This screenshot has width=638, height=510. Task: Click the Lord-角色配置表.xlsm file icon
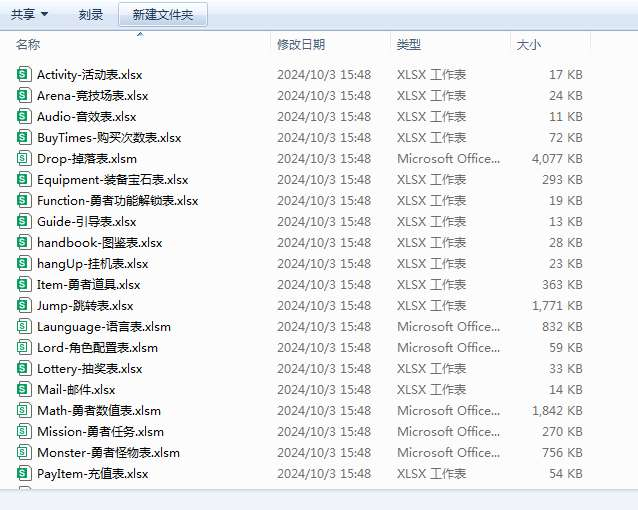click(x=24, y=348)
